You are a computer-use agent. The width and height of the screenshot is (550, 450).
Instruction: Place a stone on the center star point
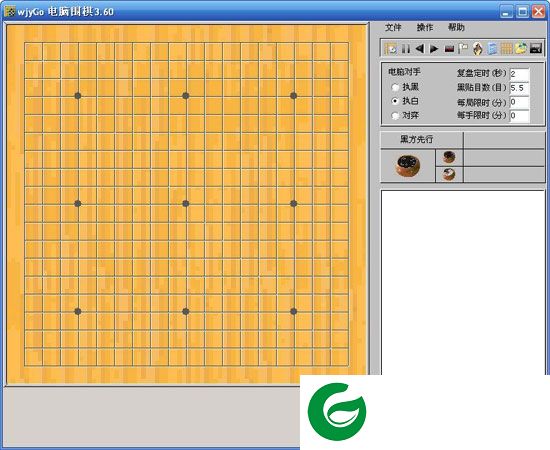pyautogui.click(x=186, y=203)
